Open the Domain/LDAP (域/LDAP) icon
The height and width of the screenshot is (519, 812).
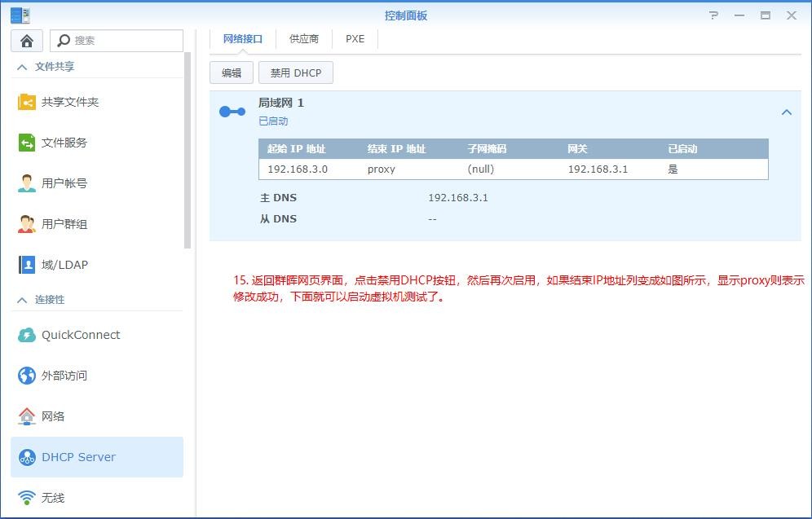tap(26, 265)
